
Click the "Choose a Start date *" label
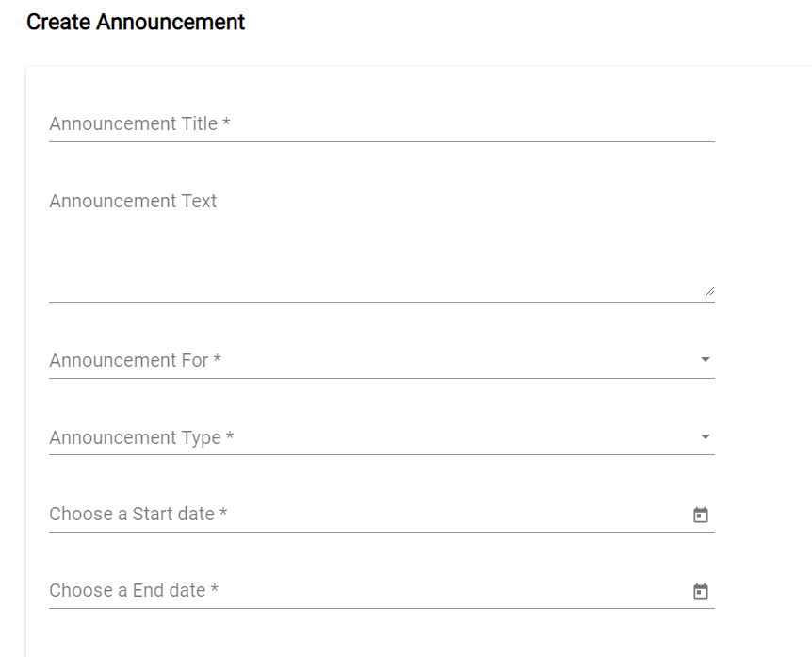pyautogui.click(x=132, y=514)
